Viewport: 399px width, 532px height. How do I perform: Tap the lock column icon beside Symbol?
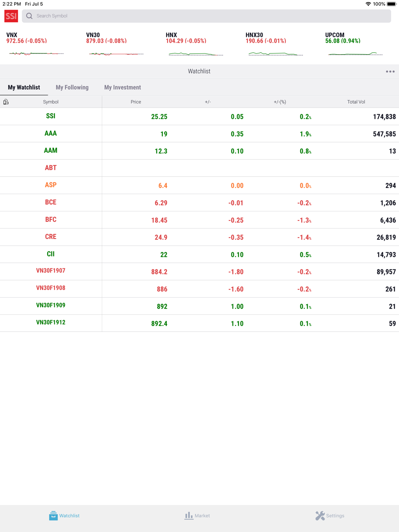point(6,102)
